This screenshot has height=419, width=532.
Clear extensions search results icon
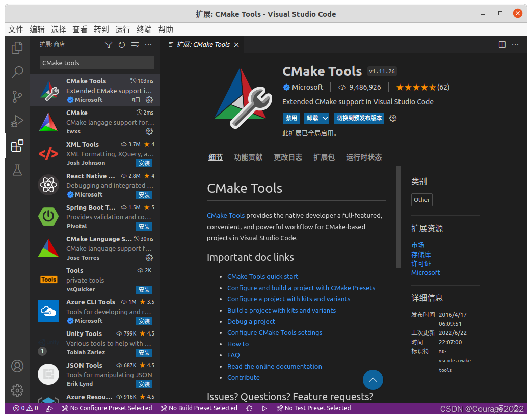click(x=135, y=45)
